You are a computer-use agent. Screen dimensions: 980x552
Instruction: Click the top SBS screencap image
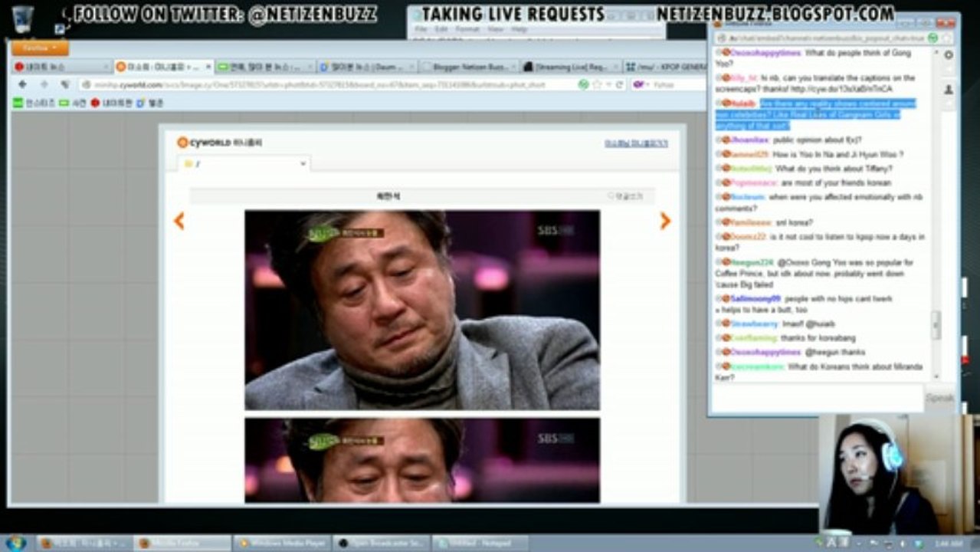click(x=422, y=310)
